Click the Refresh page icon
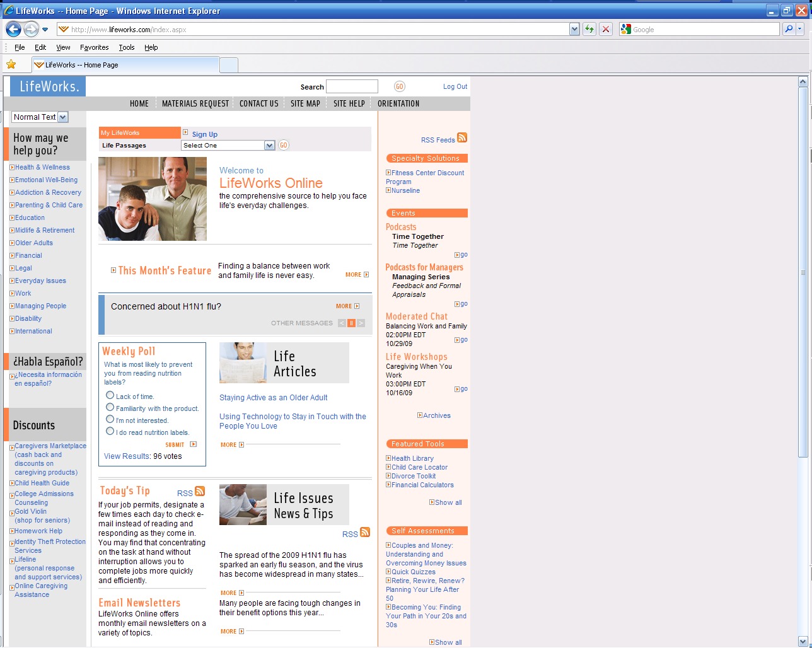 pos(589,29)
